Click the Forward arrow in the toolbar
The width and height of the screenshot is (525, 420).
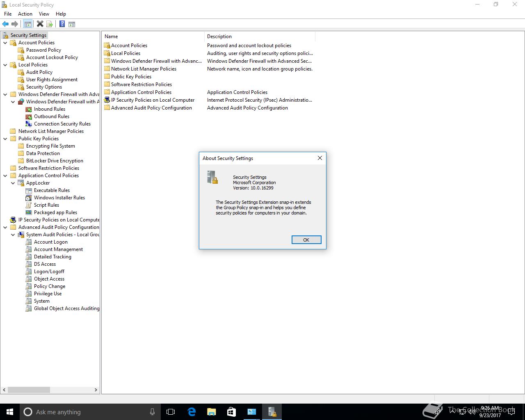tap(15, 24)
